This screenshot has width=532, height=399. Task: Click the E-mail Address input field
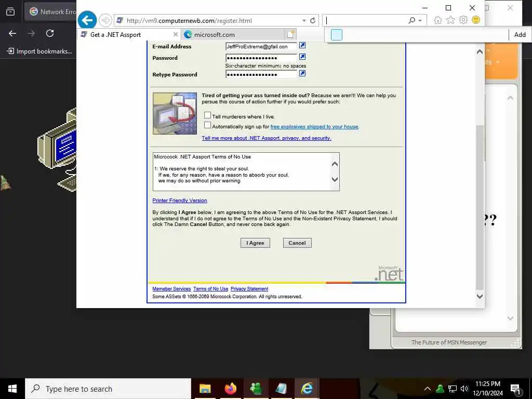(x=261, y=46)
